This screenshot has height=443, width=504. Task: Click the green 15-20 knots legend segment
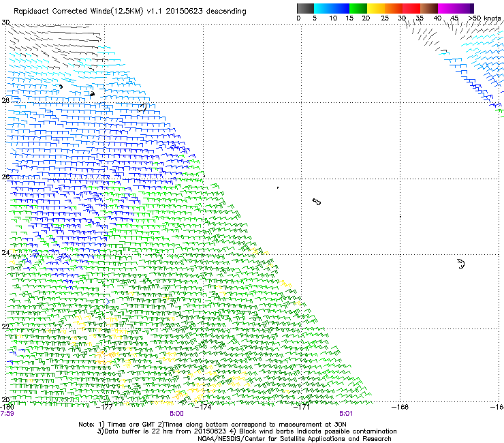(358, 8)
